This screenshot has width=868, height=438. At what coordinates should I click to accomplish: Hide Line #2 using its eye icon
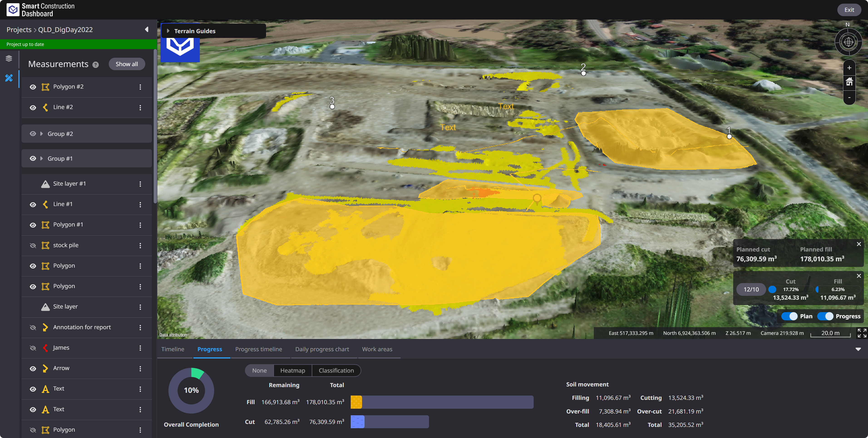(33, 107)
